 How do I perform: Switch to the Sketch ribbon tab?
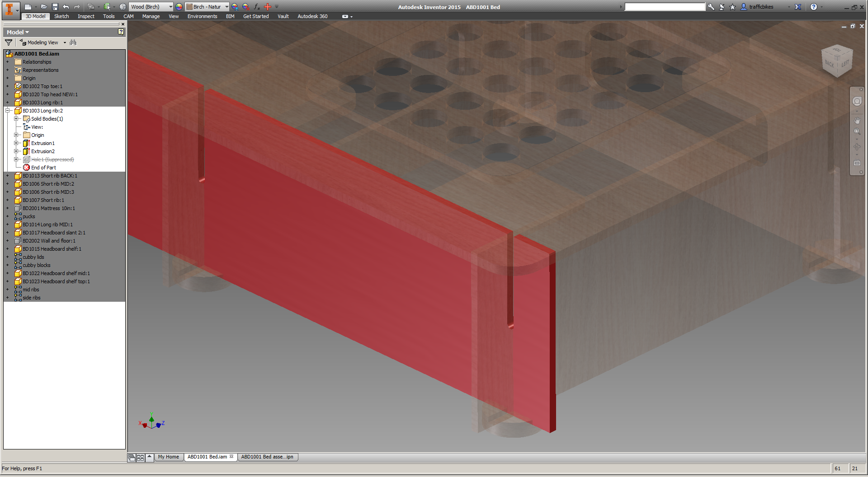point(61,16)
